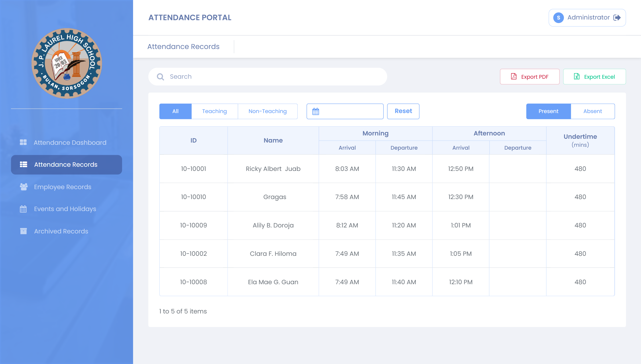Select the Attendance Records page tab
641x364 pixels.
coord(183,47)
